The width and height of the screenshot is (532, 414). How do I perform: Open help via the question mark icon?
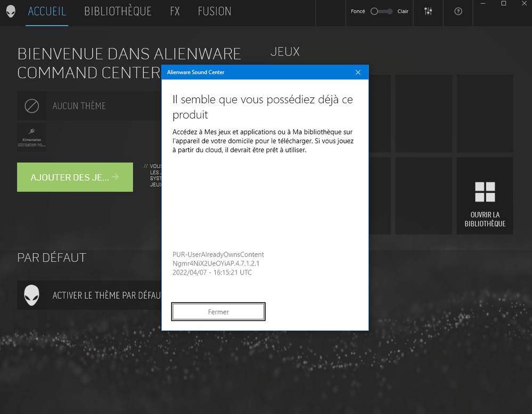click(458, 12)
